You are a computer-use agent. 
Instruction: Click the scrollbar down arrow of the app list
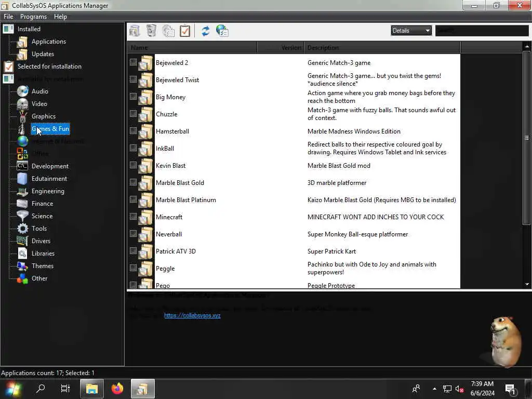(x=527, y=284)
